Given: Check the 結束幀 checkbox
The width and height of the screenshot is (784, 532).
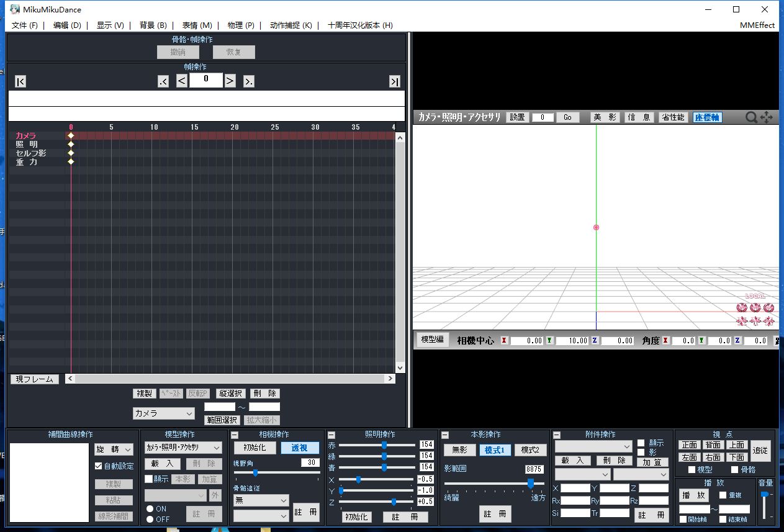Looking at the screenshot, I should coord(723,519).
